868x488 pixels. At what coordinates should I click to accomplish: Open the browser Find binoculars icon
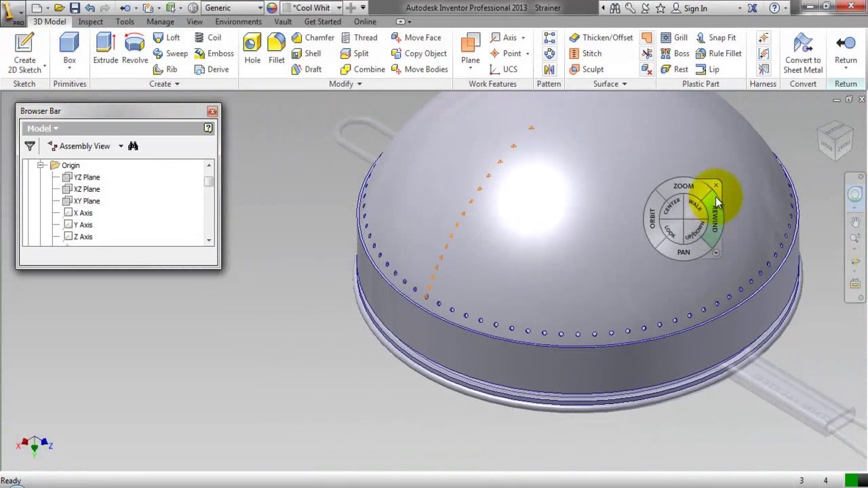coord(133,146)
